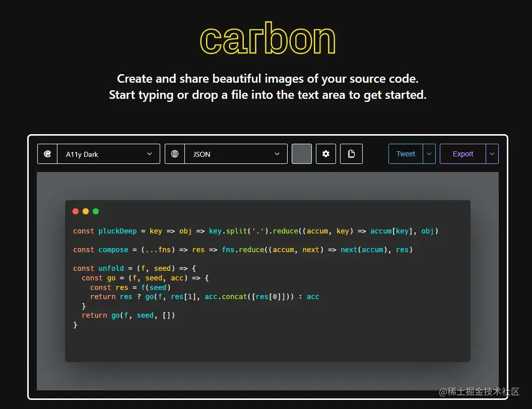Screen dimensions: 532x409
Task: Click the 'return res ? go(' code line
Action: coord(205,297)
